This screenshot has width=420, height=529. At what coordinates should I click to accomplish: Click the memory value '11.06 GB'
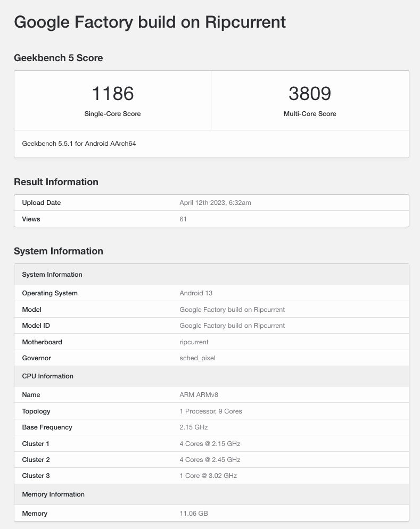(x=194, y=514)
